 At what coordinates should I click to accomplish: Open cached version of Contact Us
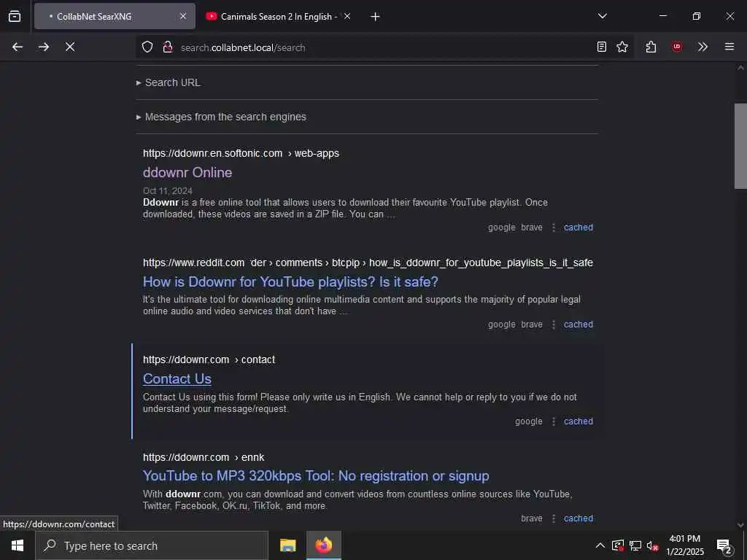(578, 421)
